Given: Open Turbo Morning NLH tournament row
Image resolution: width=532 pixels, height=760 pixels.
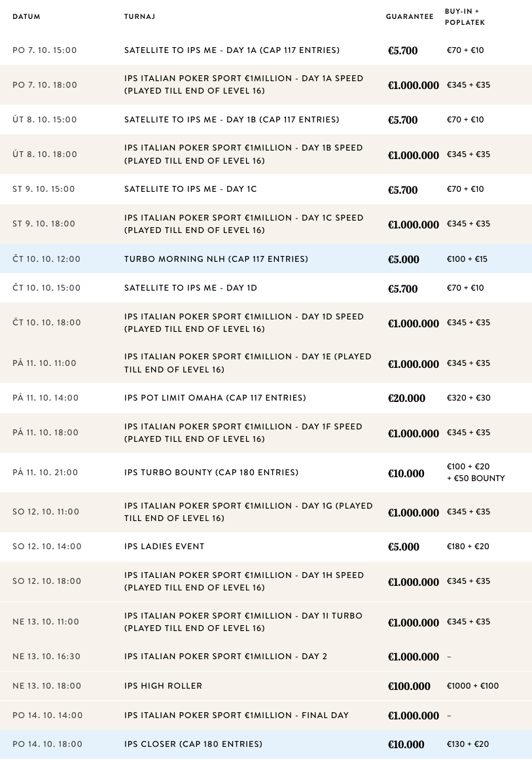Looking at the screenshot, I should (x=266, y=259).
